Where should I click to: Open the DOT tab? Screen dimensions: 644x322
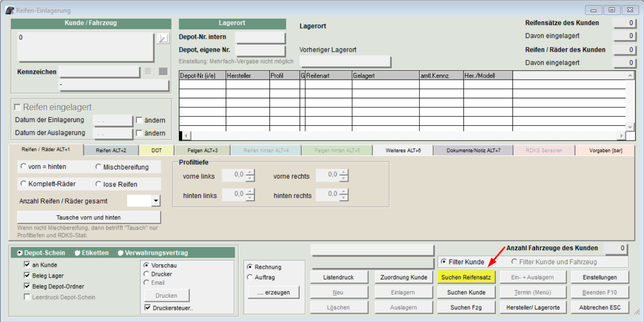click(156, 150)
